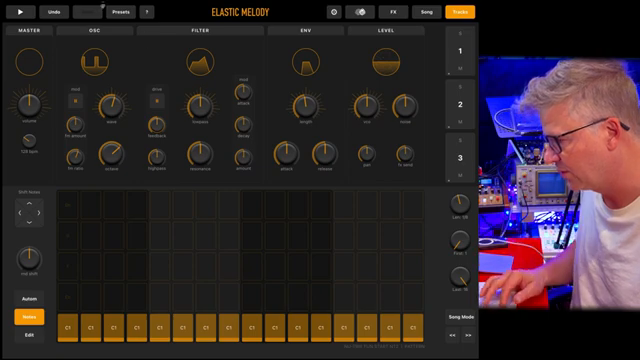Select track 1
Viewport: 640px width, 360px height.
tap(460, 51)
